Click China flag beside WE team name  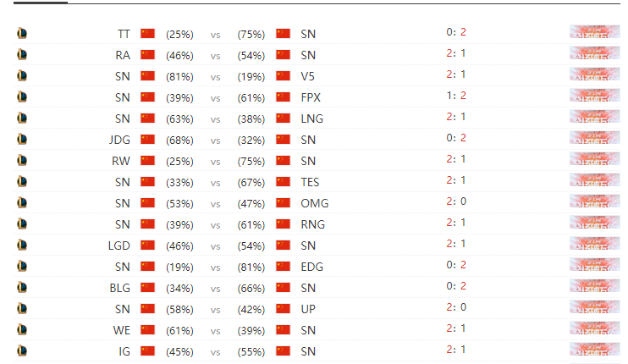tap(147, 330)
